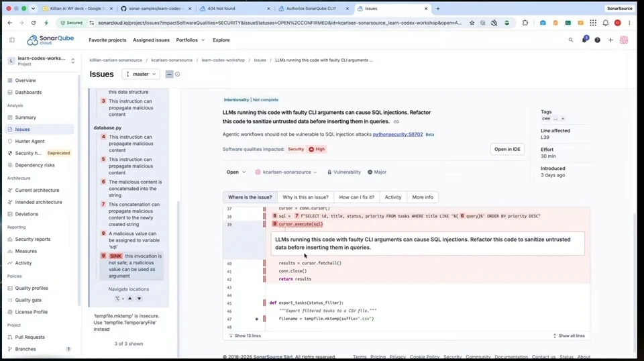Open Google apps grid icon
The height and width of the screenshot is (361, 644).
(593, 23)
